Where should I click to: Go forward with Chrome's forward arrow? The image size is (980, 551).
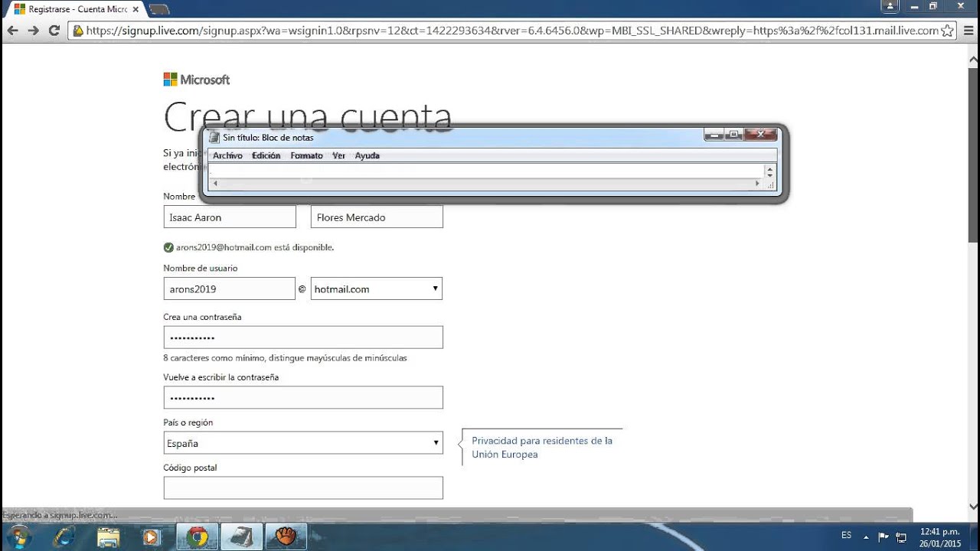click(34, 31)
